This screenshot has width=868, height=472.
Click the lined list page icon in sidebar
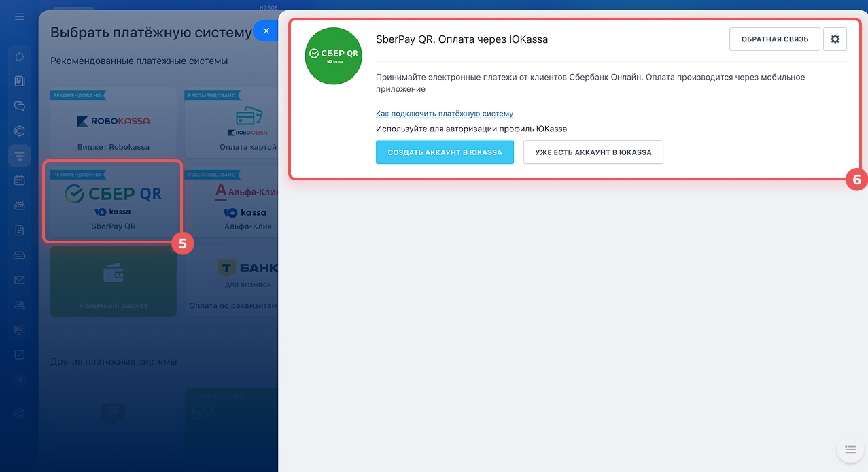pyautogui.click(x=19, y=81)
